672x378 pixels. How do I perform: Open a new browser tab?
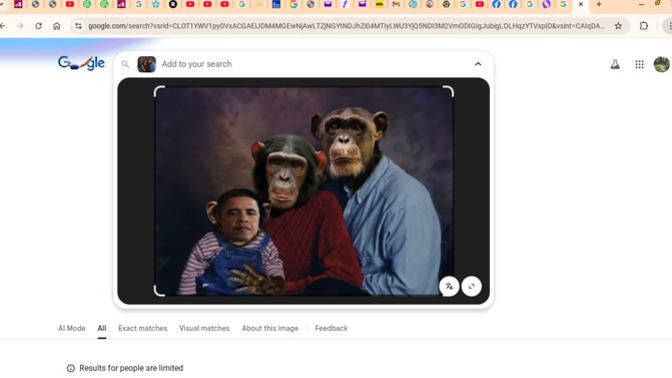click(599, 4)
